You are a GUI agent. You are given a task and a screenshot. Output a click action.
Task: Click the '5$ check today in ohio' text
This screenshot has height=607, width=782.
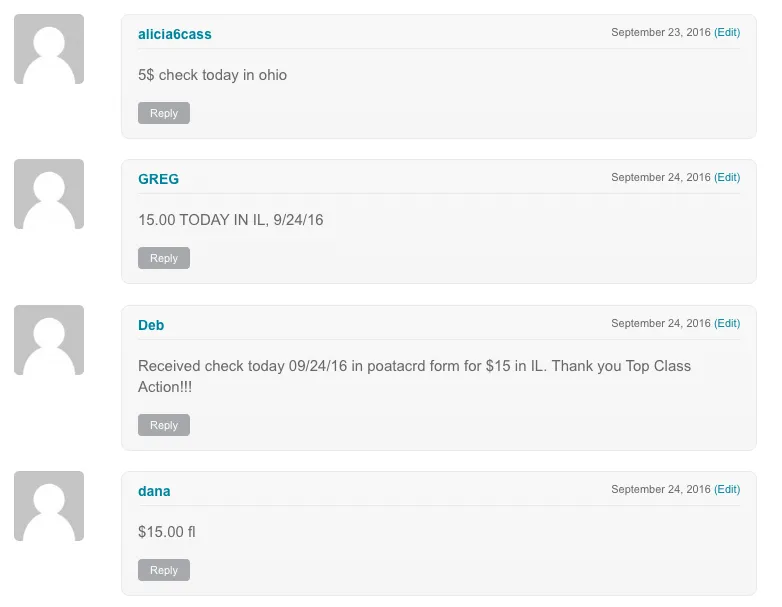(x=212, y=75)
